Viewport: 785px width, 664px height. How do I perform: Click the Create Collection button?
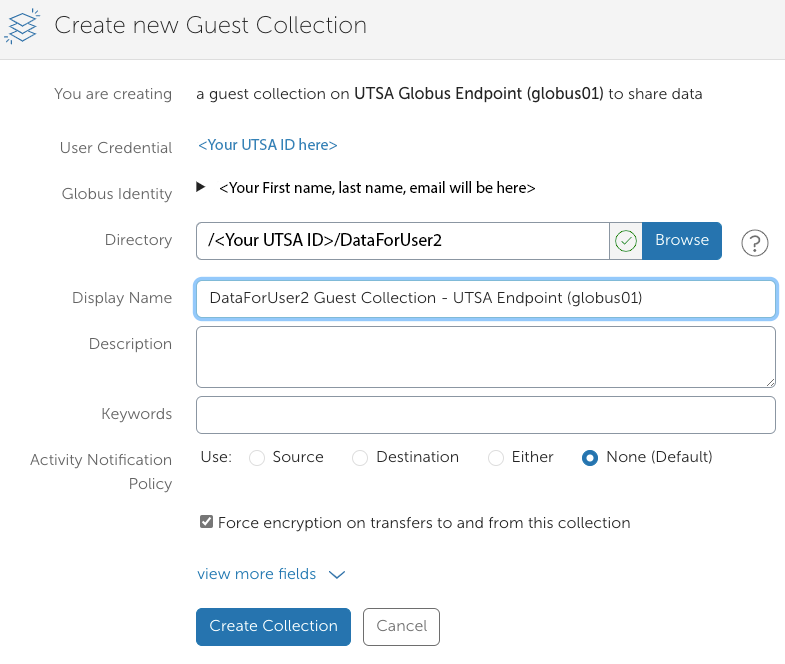pyautogui.click(x=273, y=626)
